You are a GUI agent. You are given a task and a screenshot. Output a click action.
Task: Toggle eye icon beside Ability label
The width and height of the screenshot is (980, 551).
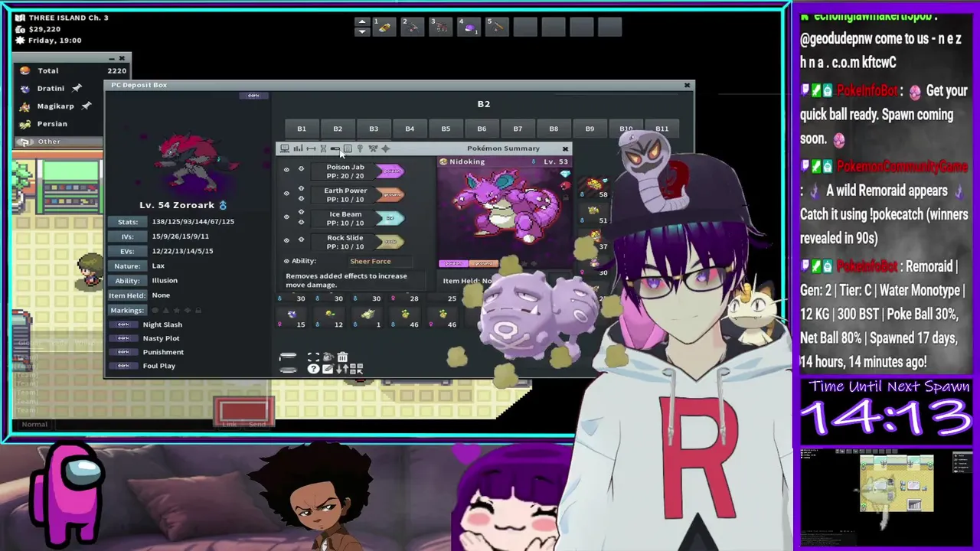click(x=286, y=261)
